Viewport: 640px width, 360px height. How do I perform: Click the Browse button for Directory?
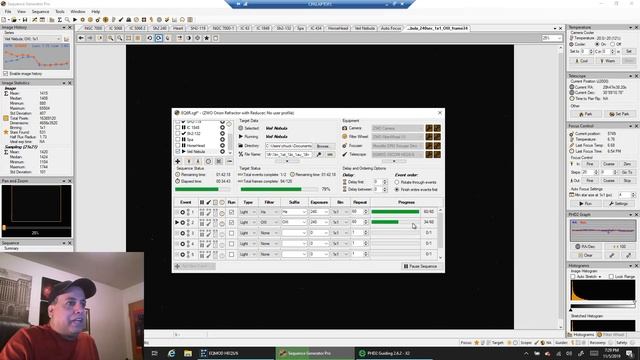(323, 146)
